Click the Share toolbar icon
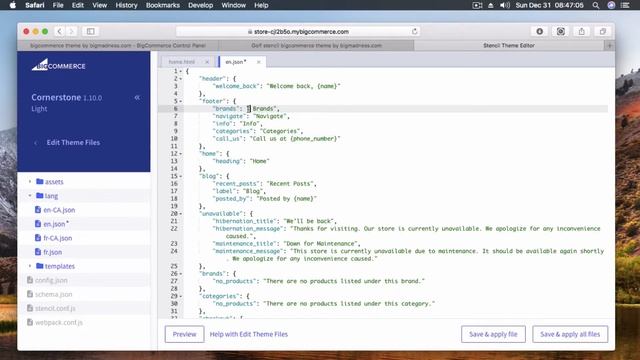Viewport: 640px width, 360px height. pyautogui.click(x=582, y=31)
